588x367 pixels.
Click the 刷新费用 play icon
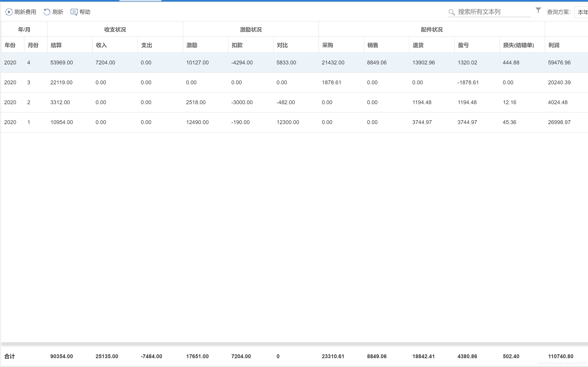click(9, 12)
